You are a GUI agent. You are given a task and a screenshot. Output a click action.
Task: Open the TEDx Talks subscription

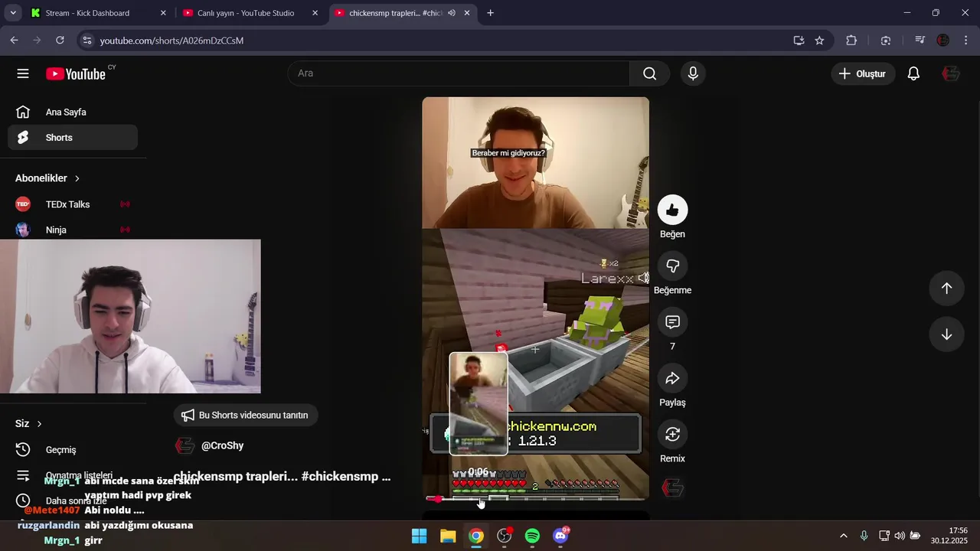[73, 204]
